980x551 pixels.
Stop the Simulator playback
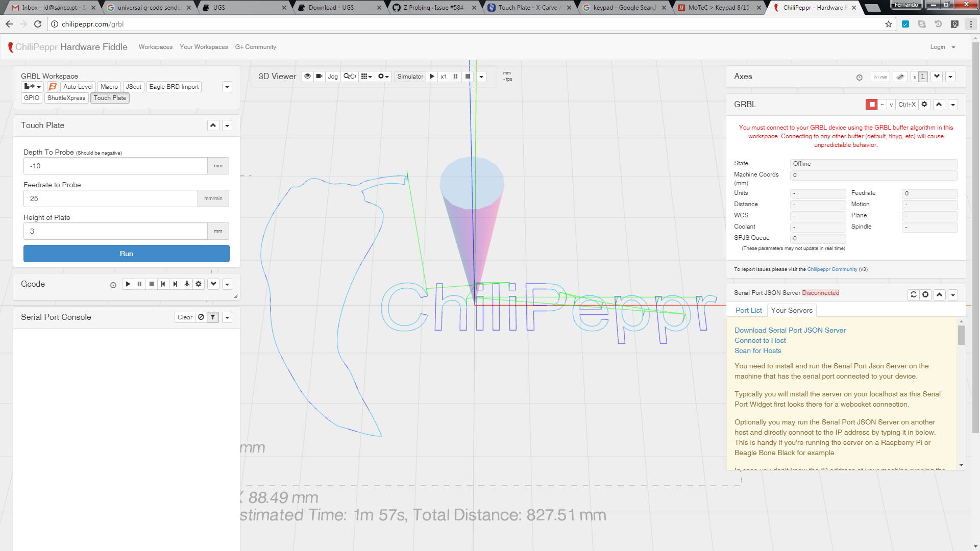(468, 77)
